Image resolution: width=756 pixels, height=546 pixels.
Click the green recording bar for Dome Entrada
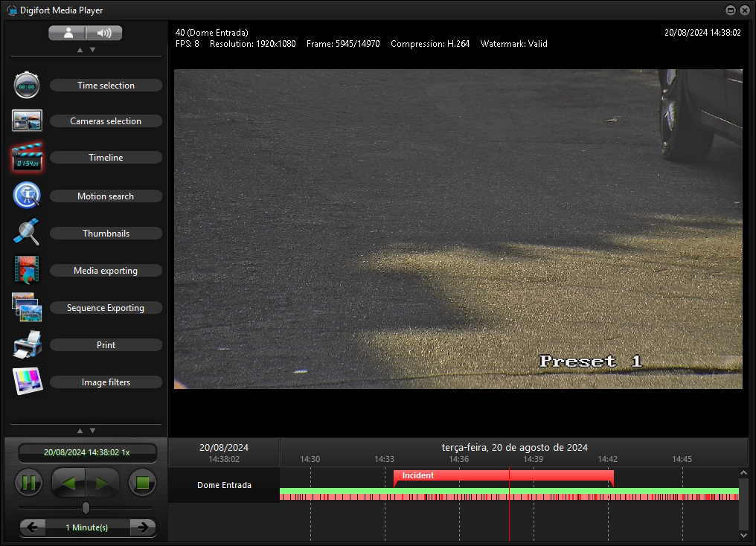click(x=509, y=491)
